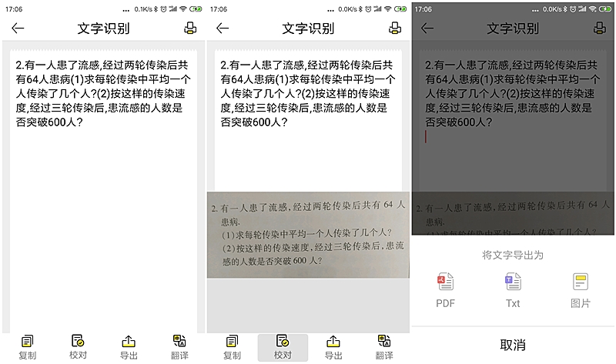
Task: Export text as 图片 image
Action: (581, 290)
